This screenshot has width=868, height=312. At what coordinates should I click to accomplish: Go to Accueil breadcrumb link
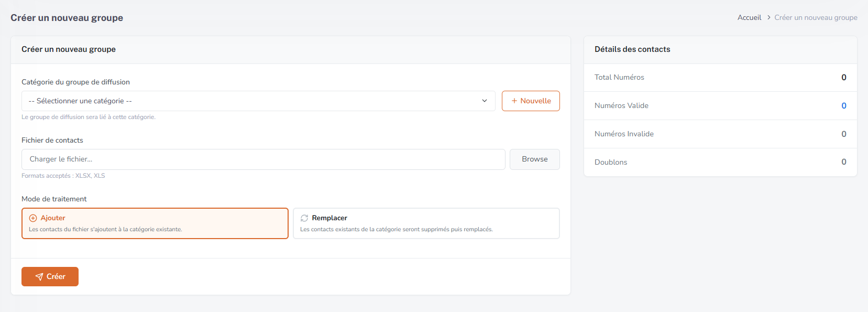tap(749, 17)
